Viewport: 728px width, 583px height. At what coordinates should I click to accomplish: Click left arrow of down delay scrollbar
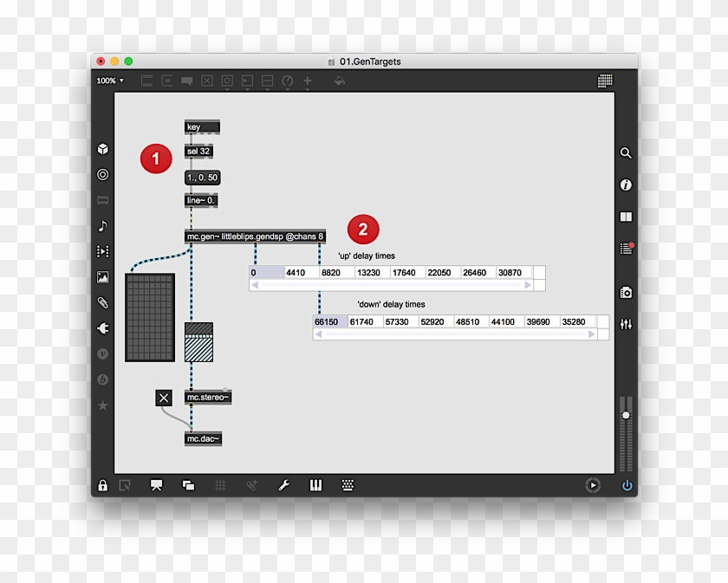319,334
